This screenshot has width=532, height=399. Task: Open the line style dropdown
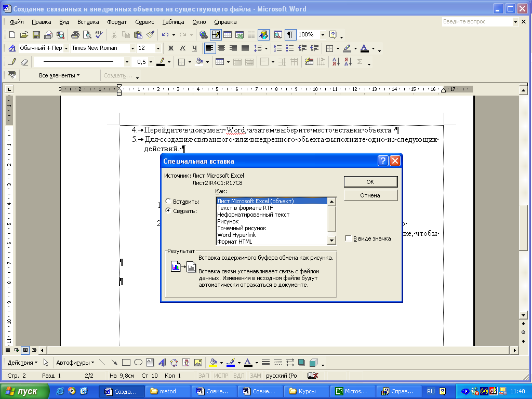[x=127, y=62]
